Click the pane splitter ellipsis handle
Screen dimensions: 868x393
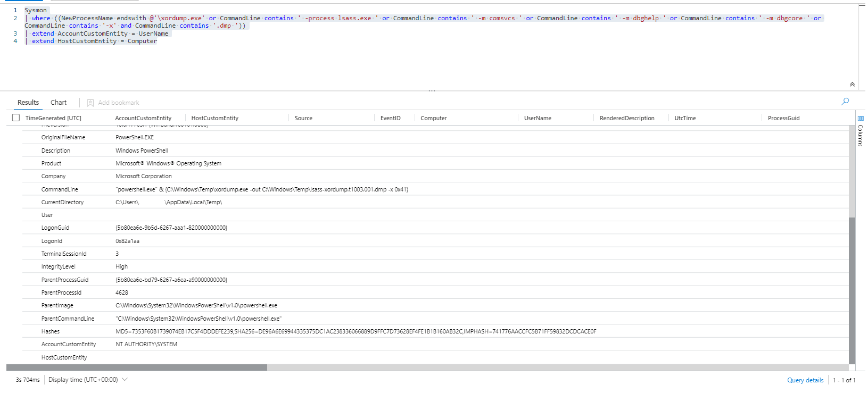click(432, 91)
